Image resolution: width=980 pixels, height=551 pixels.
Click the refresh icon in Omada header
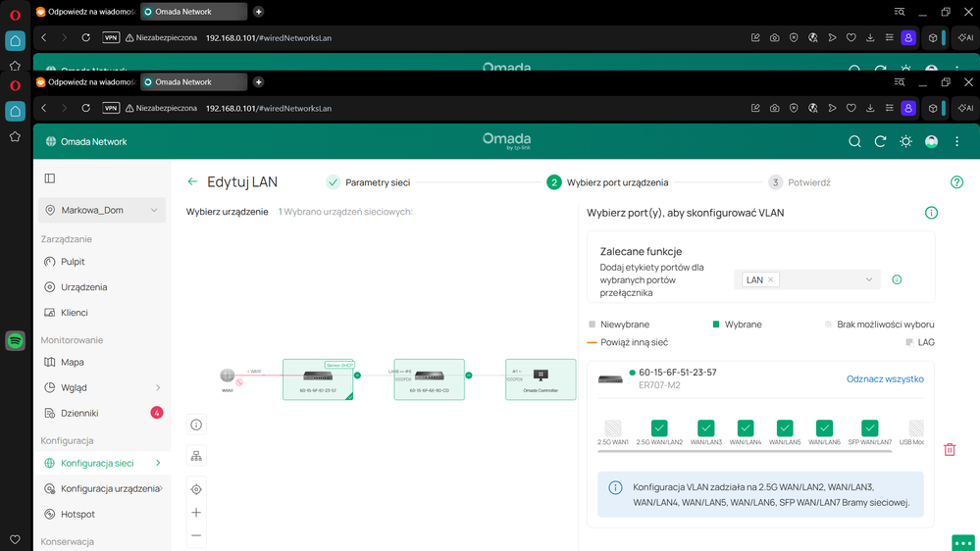pos(880,142)
